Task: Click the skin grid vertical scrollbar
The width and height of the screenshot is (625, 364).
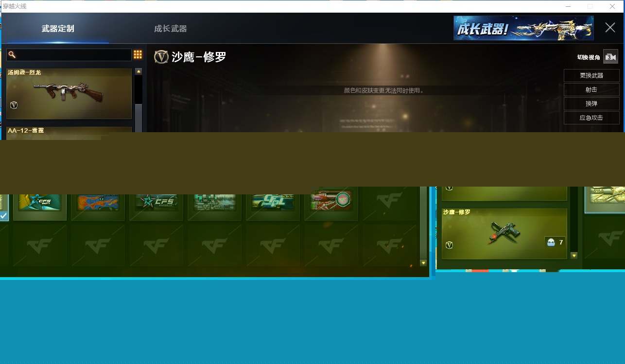Action: click(423, 223)
